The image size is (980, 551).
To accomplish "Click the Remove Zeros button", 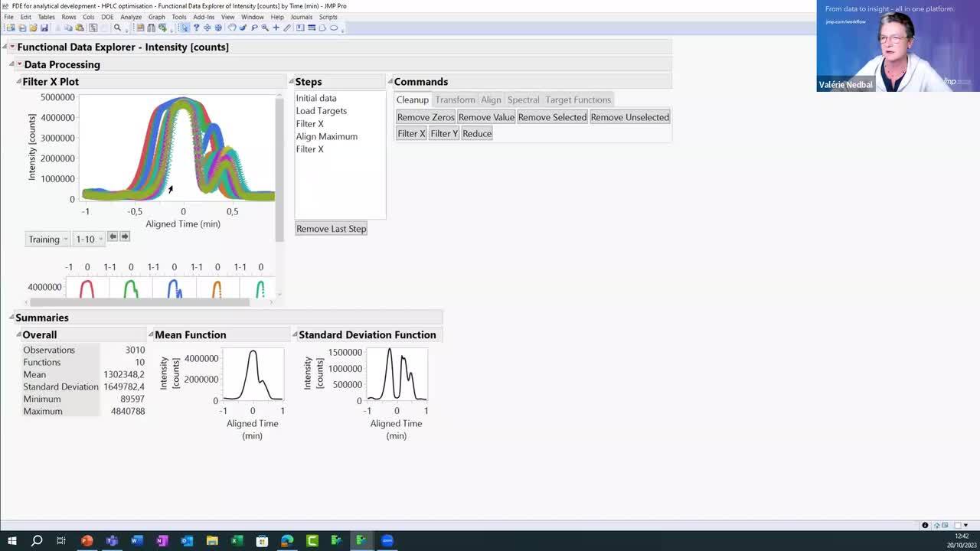I will pyautogui.click(x=426, y=117).
